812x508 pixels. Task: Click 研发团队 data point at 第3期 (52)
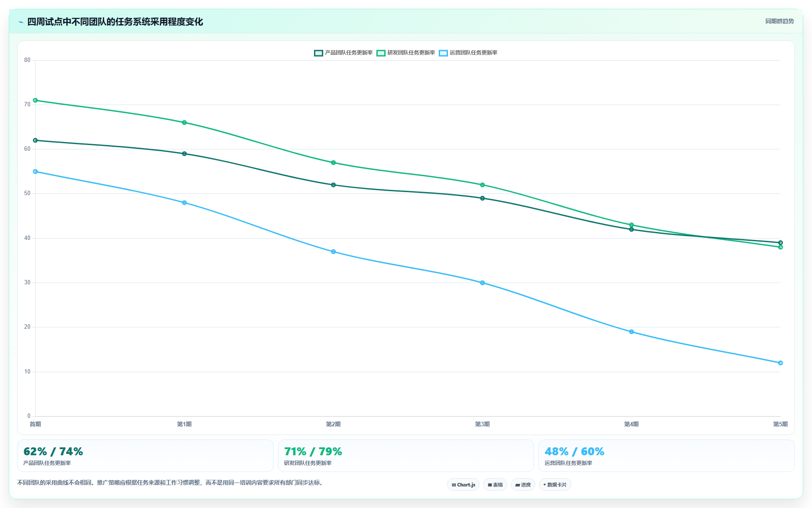(x=482, y=185)
